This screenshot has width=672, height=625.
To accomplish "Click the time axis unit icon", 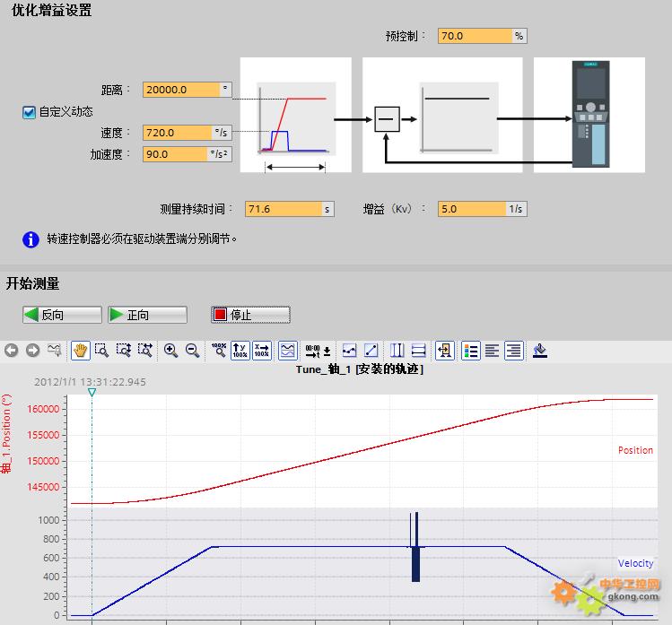I will click(312, 351).
